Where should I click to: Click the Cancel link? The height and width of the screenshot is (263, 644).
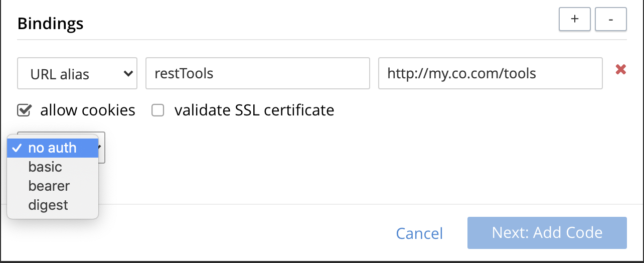coord(419,233)
